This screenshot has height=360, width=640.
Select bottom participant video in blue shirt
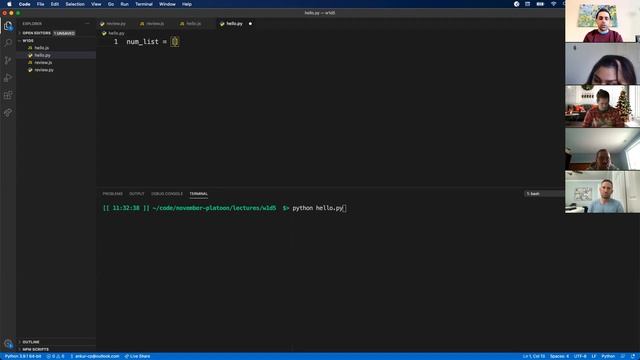[602, 192]
